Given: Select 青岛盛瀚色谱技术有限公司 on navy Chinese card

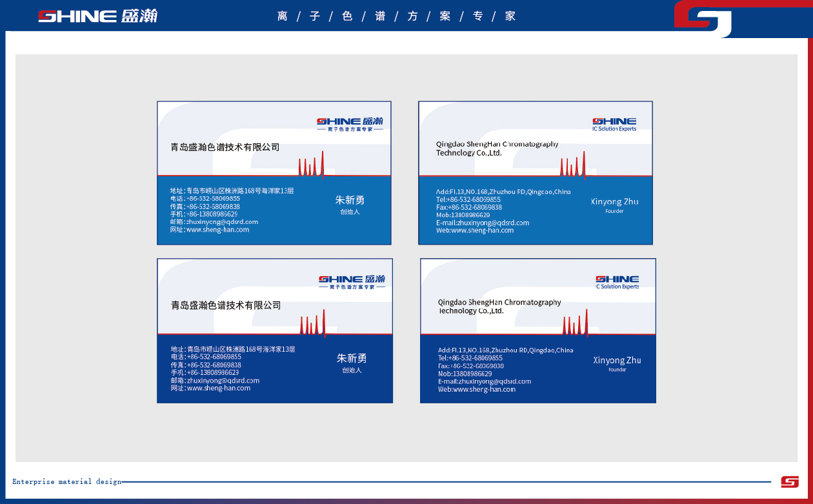Looking at the screenshot, I should pyautogui.click(x=226, y=305).
